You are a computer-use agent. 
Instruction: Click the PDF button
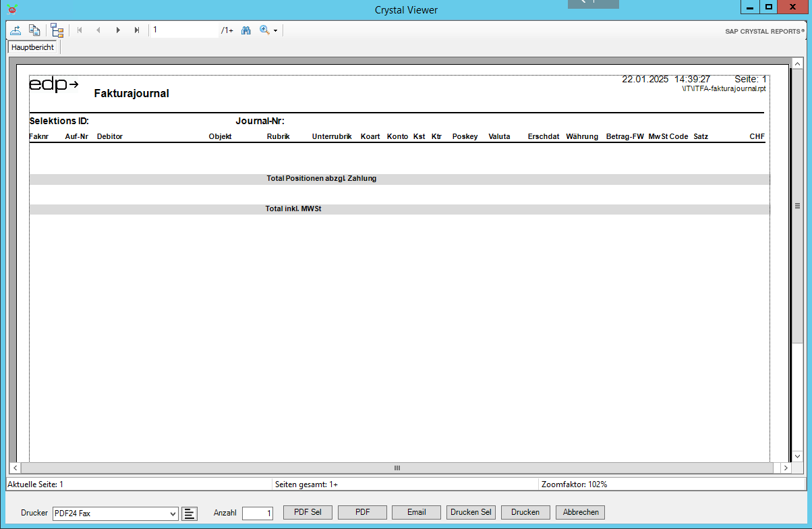coord(362,512)
